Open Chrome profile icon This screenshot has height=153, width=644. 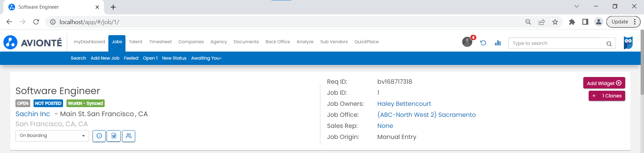pyautogui.click(x=599, y=22)
